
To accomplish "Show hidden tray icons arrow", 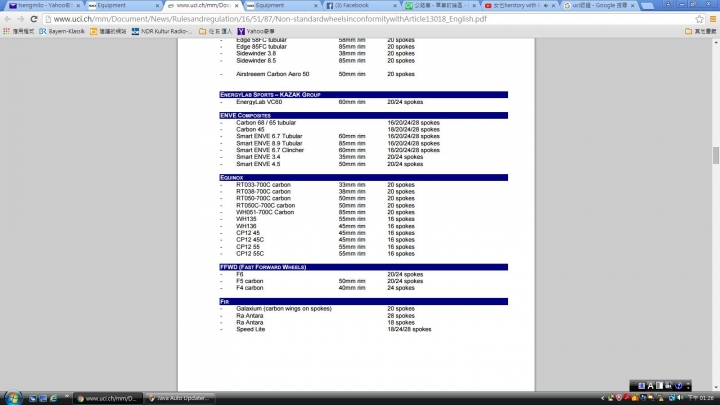I will click(x=603, y=398).
